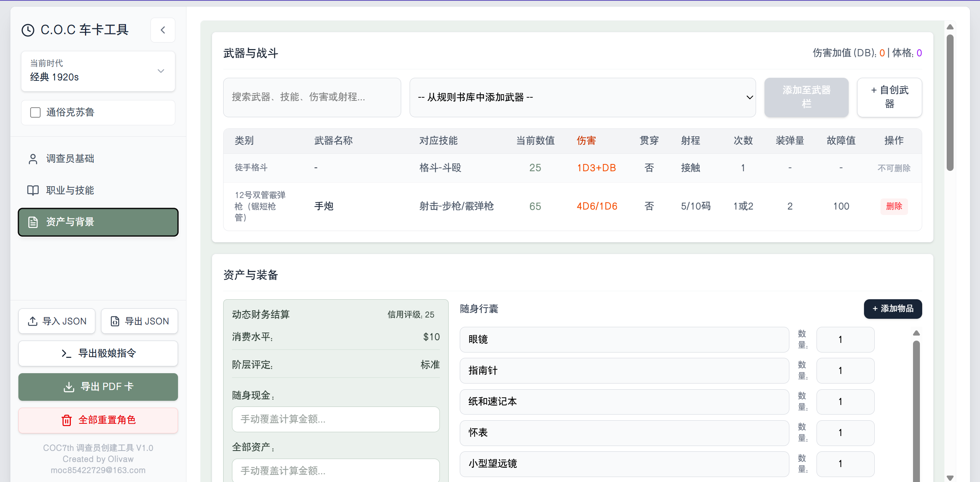This screenshot has width=980, height=482.
Task: Click the 添加至武器栏 button
Action: pos(806,97)
